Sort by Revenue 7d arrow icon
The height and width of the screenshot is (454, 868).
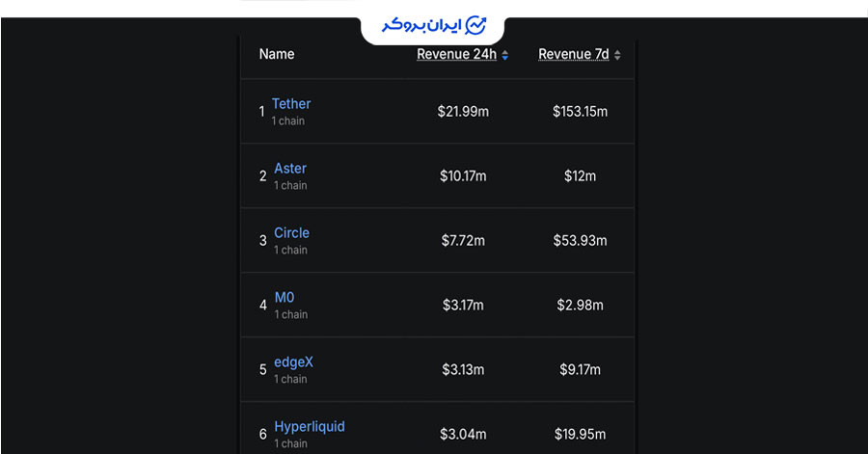[x=617, y=56]
